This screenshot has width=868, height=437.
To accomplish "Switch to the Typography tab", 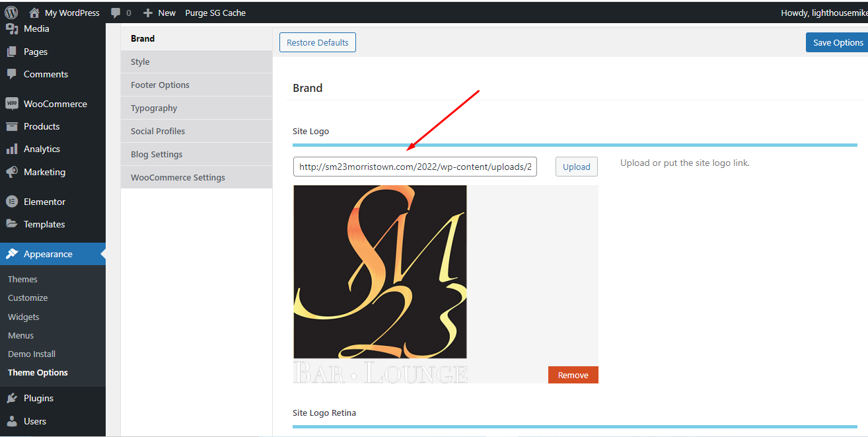I will (196, 108).
